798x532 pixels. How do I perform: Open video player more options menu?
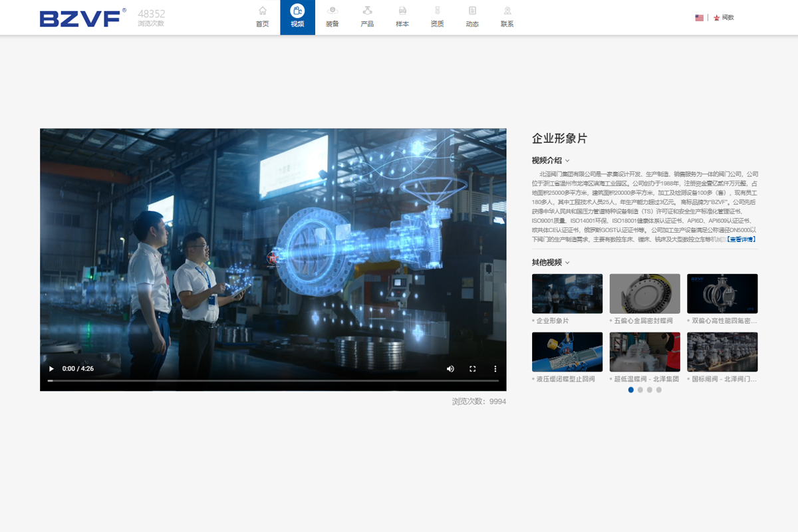495,368
